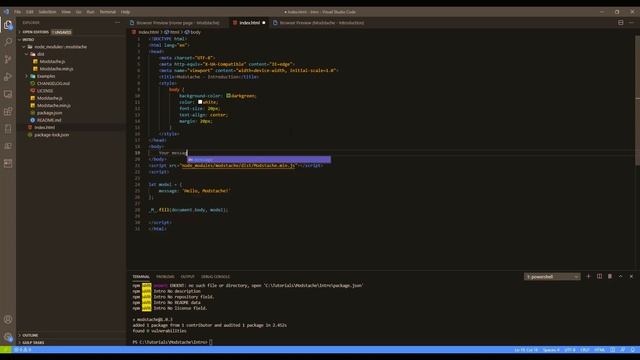Viewport: 640px width, 360px height.
Task: Click white color swatch in CSS
Action: click(x=200, y=102)
